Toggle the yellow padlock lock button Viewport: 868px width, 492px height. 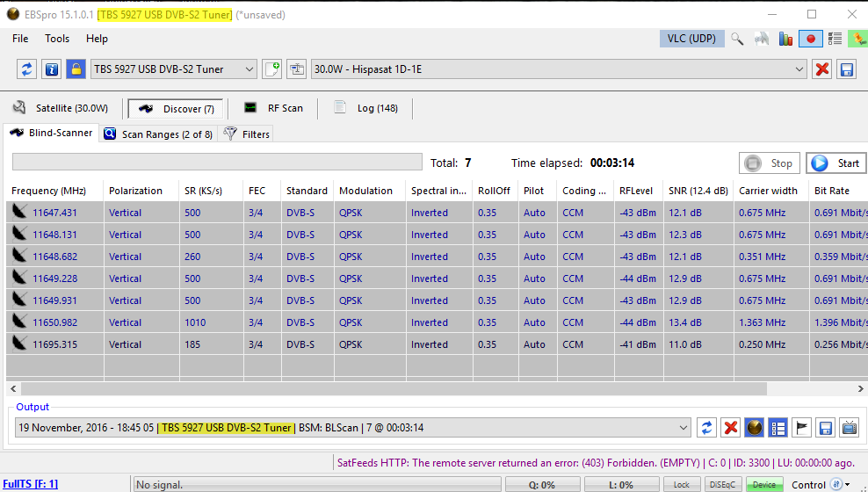76,69
